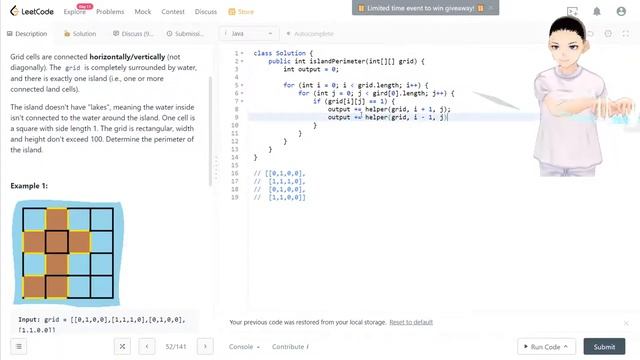Go to previous problem arrow
640x360 pixels.
point(147,347)
